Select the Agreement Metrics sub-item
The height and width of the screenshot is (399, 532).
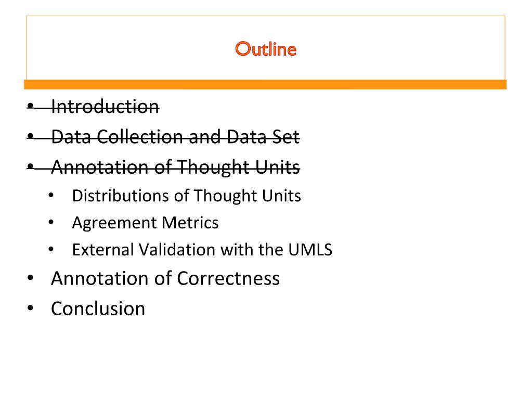145,223
